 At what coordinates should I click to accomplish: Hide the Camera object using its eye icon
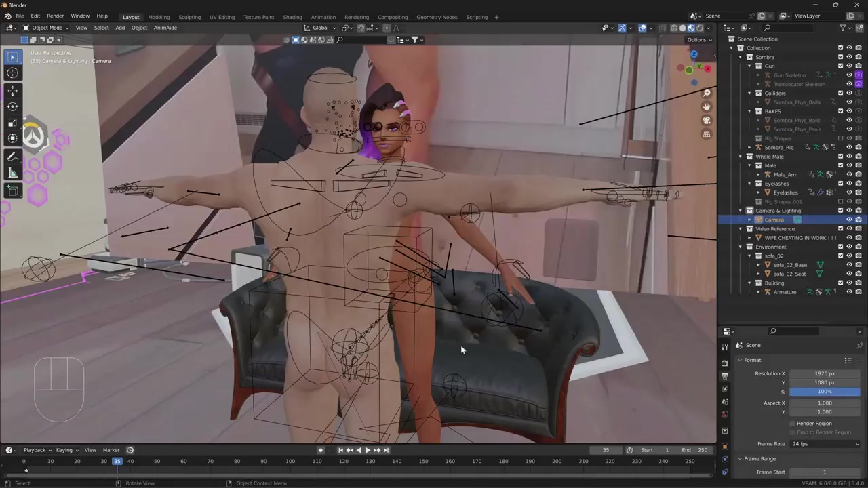[849, 220]
